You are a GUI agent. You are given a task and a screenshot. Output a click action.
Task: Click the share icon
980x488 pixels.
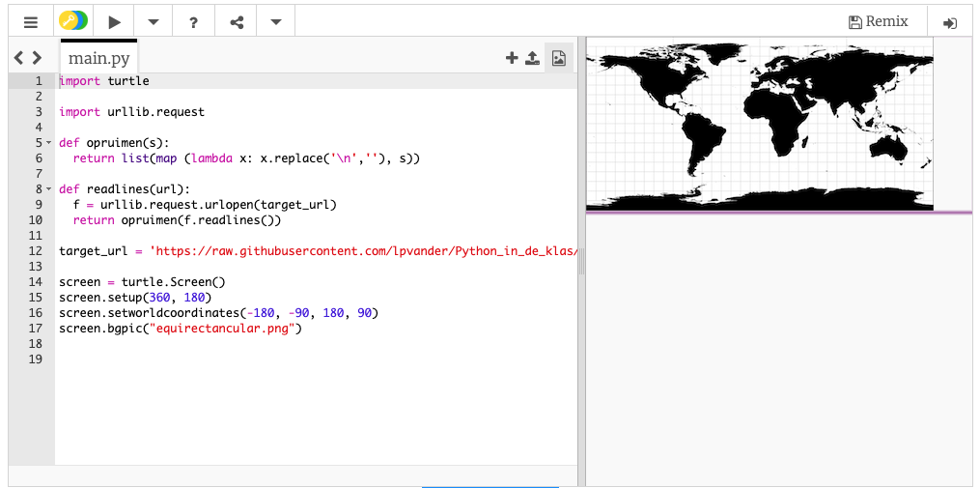pyautogui.click(x=237, y=22)
